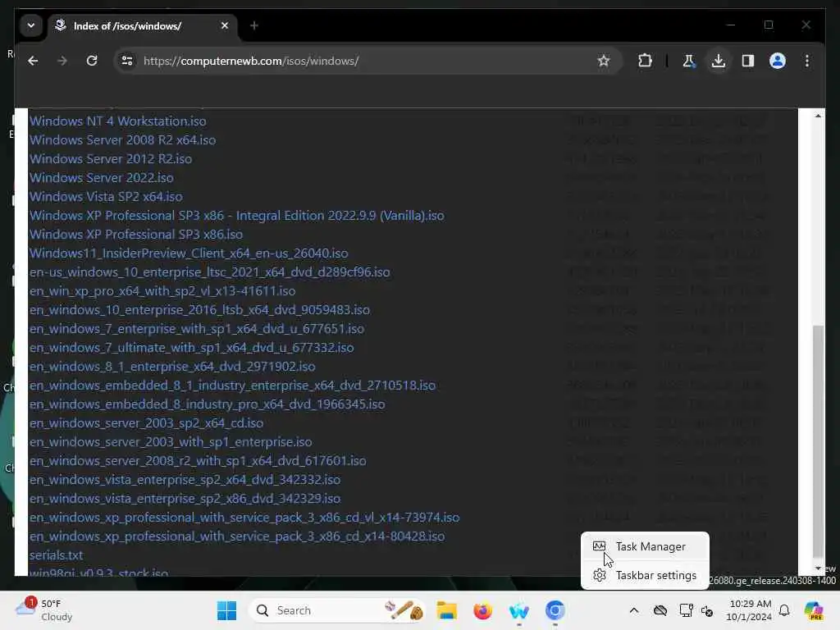Image resolution: width=840 pixels, height=630 pixels.
Task: Open en_windows_embedded_8_industry_pro link
Action: [207, 404]
